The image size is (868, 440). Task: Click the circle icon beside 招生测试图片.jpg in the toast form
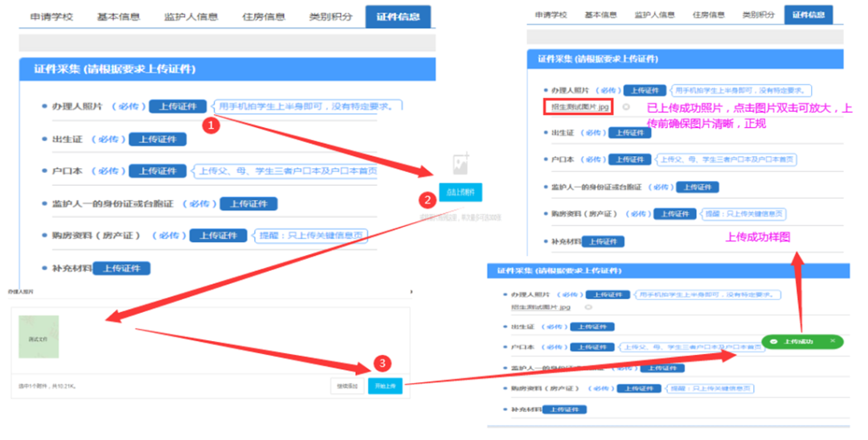588,307
